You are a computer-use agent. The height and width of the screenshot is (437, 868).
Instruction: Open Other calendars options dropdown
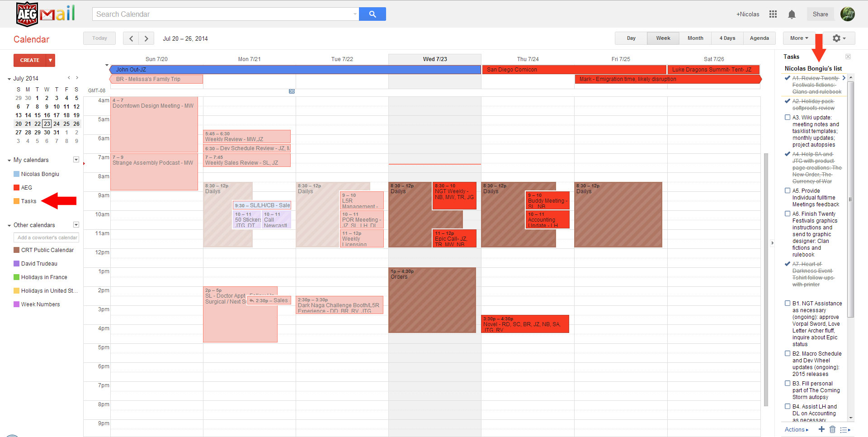pos(76,225)
